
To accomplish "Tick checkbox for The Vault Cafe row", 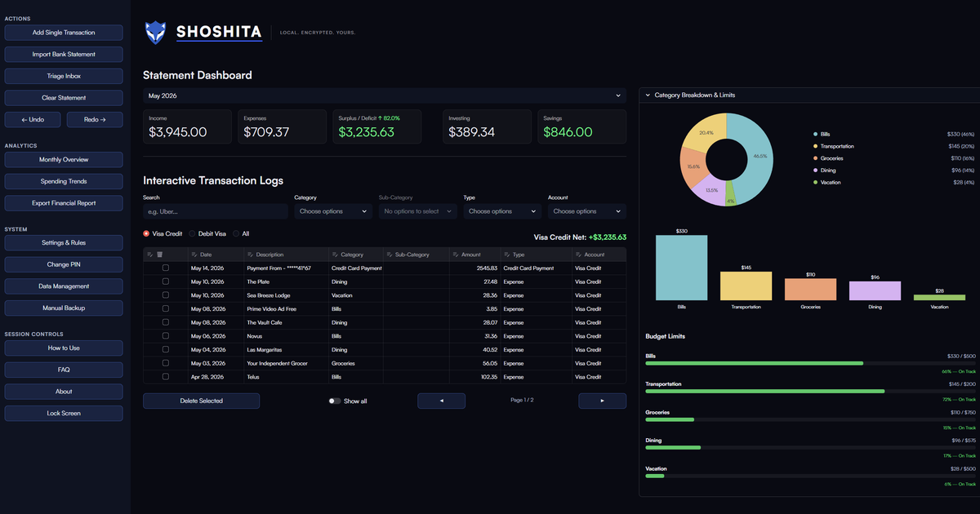I will (x=166, y=322).
